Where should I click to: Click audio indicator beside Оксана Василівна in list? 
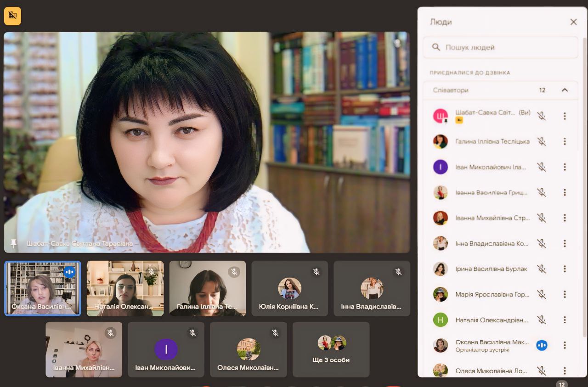[x=542, y=345]
